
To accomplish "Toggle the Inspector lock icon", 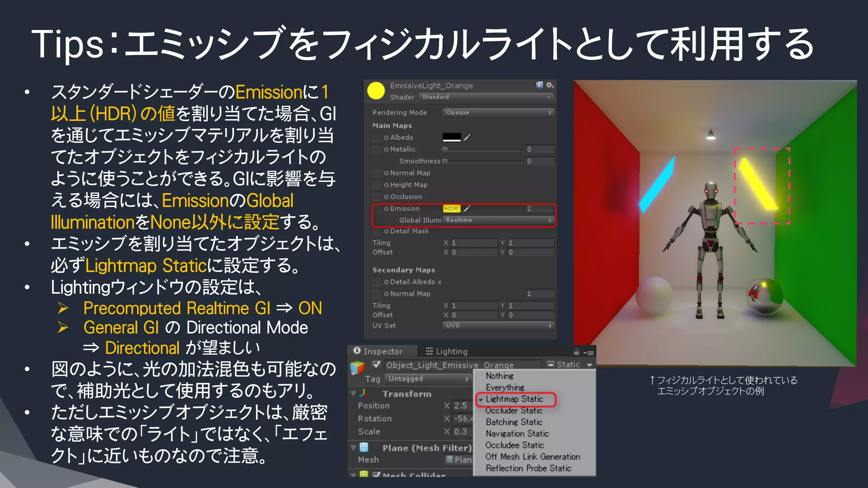I will pyautogui.click(x=576, y=352).
